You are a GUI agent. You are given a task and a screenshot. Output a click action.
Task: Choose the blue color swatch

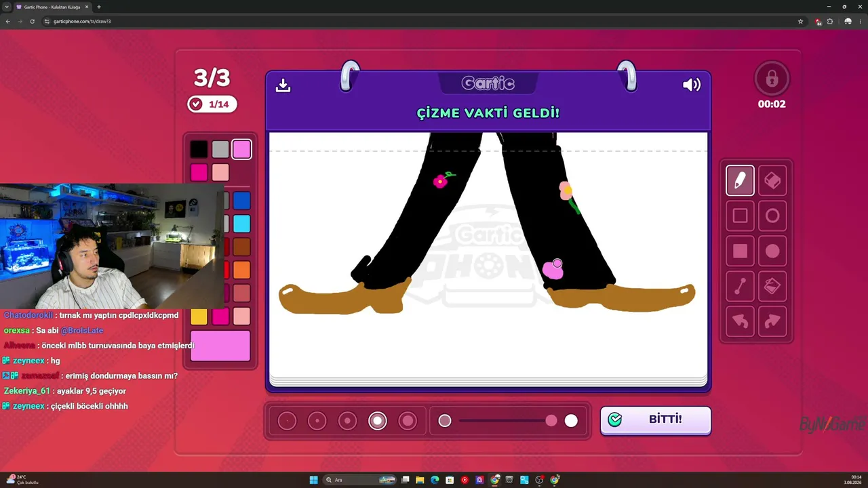coord(242,201)
